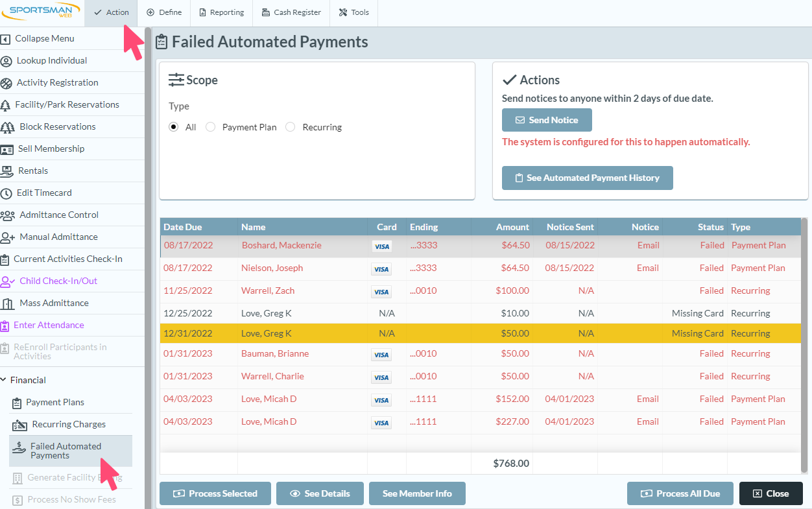
Task: Click the Activity Registration ball icon
Action: 6,83
